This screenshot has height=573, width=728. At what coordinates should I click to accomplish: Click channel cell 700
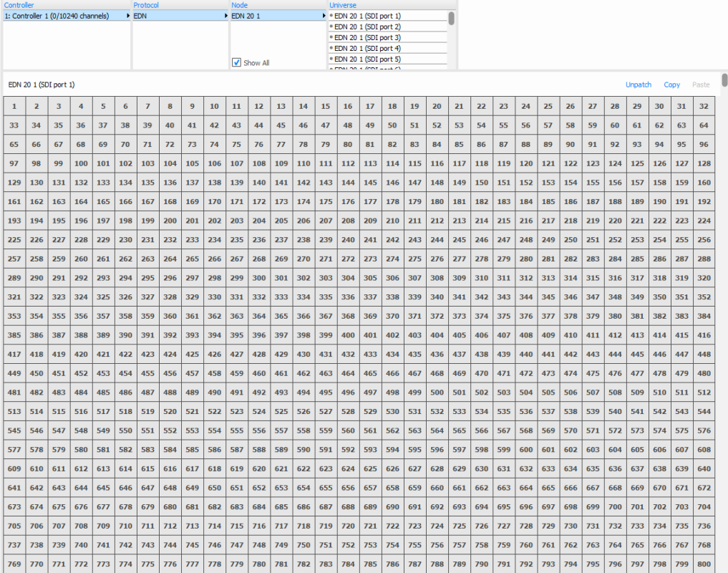coord(615,506)
